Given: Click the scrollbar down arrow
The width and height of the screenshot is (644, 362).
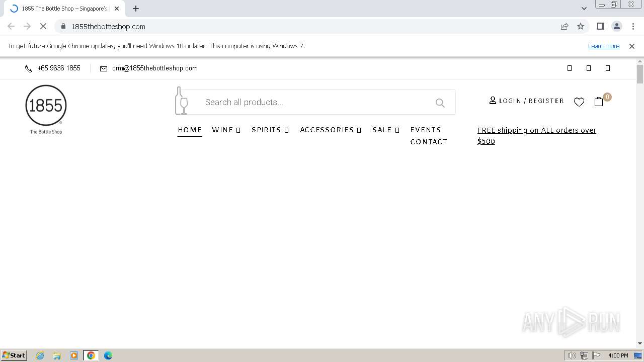Looking at the screenshot, I should [640, 343].
